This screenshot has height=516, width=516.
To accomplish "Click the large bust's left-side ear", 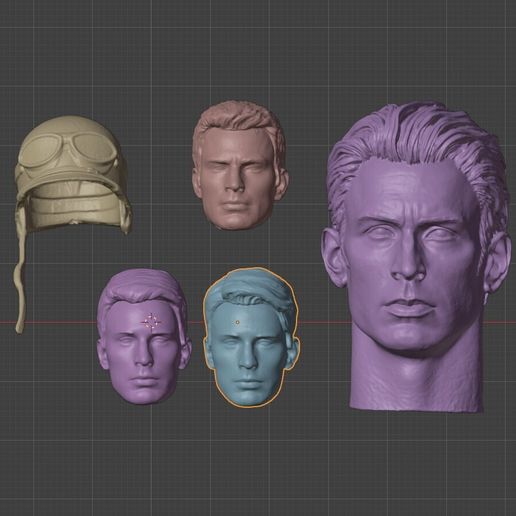I will click(335, 258).
